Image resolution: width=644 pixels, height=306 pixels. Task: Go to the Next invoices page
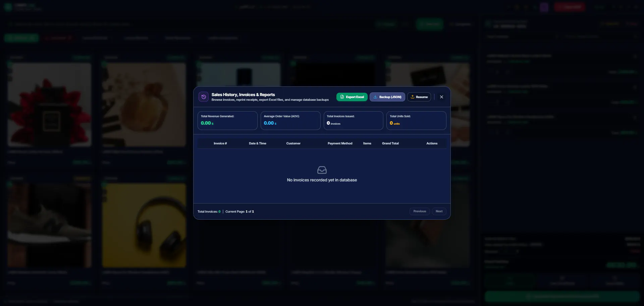439,211
